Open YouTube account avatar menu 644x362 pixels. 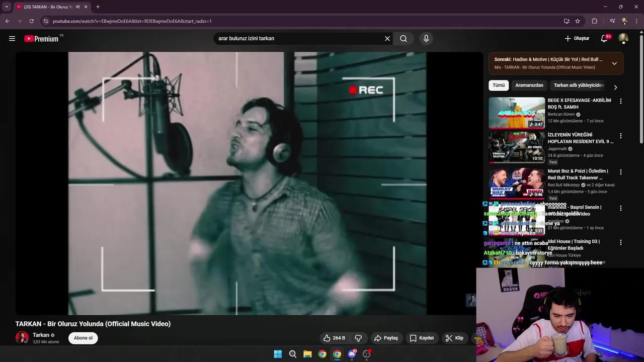pyautogui.click(x=623, y=38)
